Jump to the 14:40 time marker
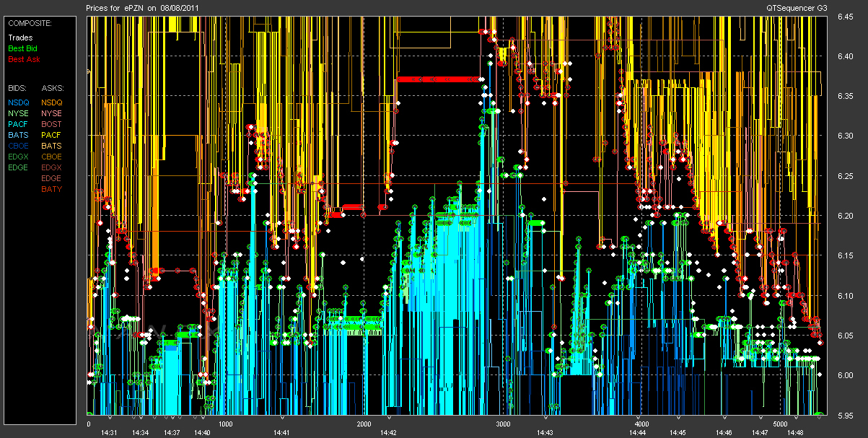Image resolution: width=868 pixels, height=438 pixels. point(202,433)
